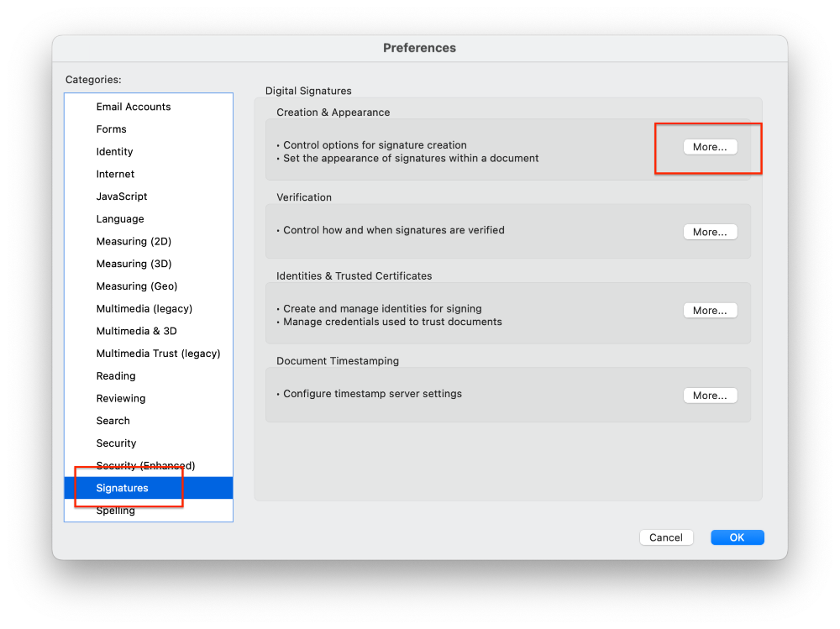840x629 pixels.
Task: Open the Multimedia & 3D category
Action: (137, 331)
